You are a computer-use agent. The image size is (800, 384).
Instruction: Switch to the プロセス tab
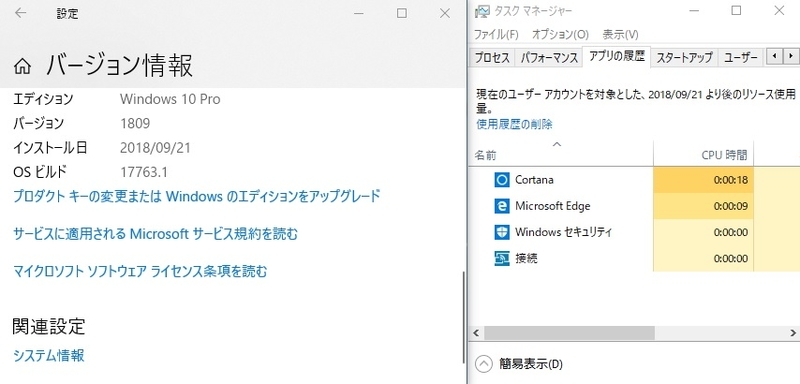coord(492,58)
